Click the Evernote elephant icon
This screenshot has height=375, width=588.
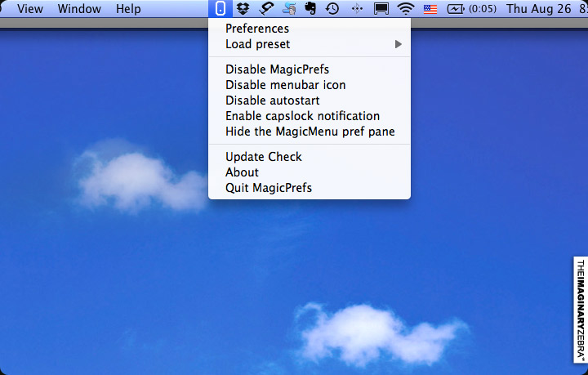[x=311, y=9]
